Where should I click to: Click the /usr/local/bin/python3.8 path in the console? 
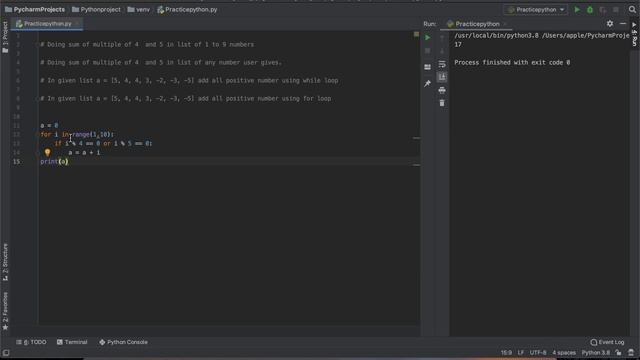(496, 36)
